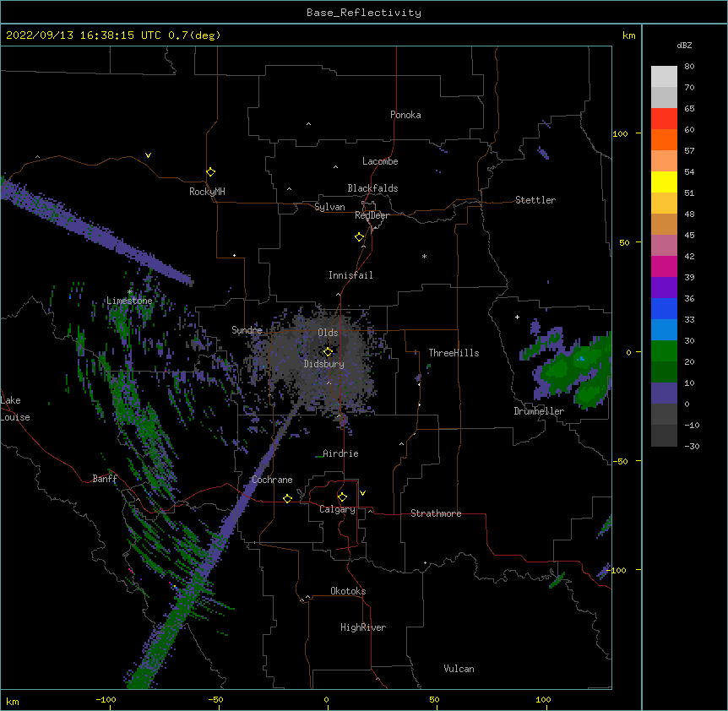Click the yellow marker south of RedDeer
The height and width of the screenshot is (711, 728).
coord(359,237)
